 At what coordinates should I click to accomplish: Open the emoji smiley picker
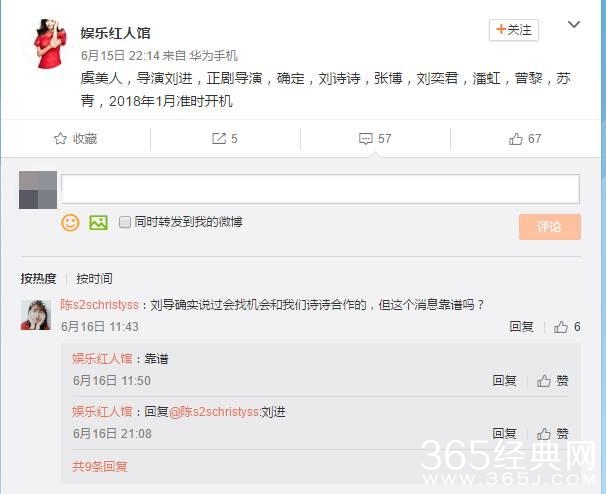[x=70, y=223]
